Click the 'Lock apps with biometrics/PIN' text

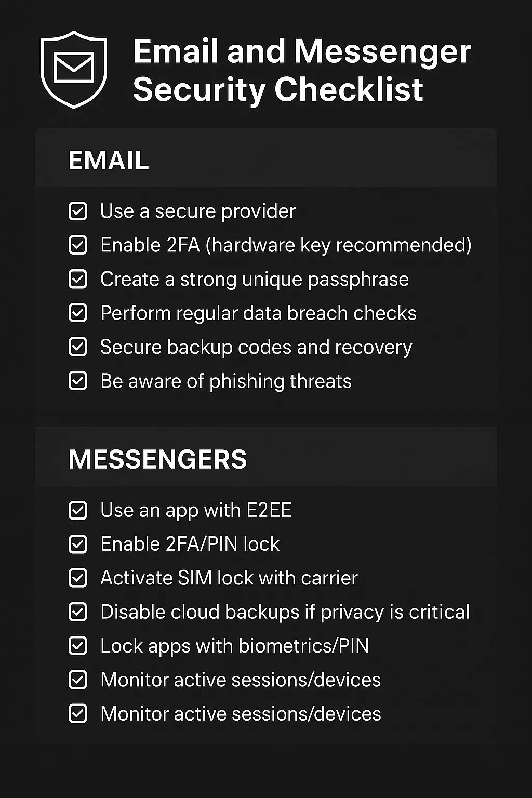234,646
